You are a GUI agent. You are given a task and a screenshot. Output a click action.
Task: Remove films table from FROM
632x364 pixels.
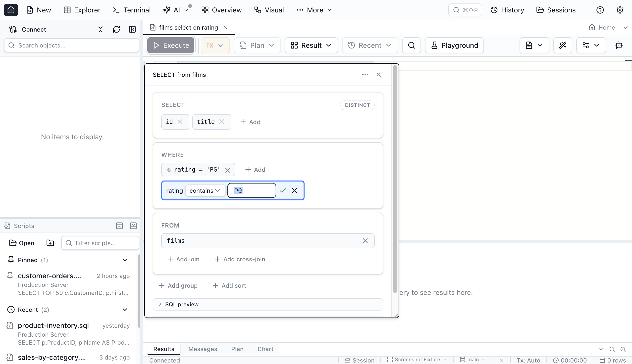[x=365, y=241]
